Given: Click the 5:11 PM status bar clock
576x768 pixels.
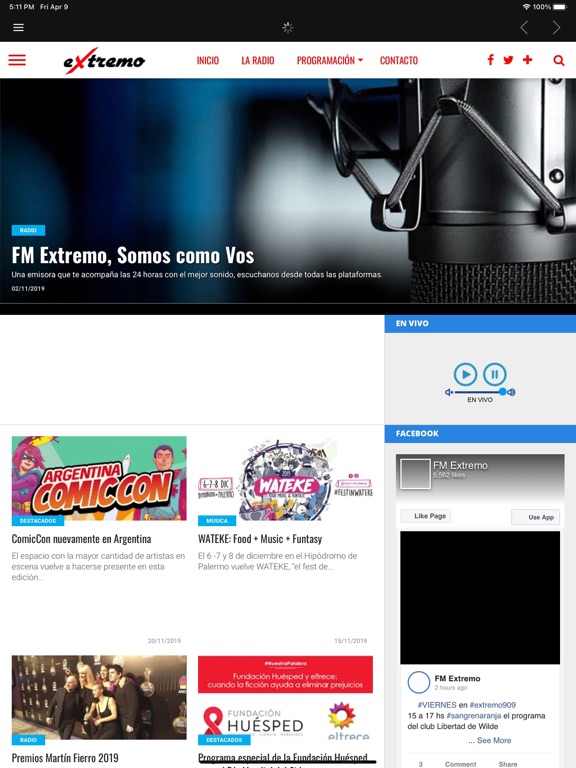Looking at the screenshot, I should pos(22,7).
